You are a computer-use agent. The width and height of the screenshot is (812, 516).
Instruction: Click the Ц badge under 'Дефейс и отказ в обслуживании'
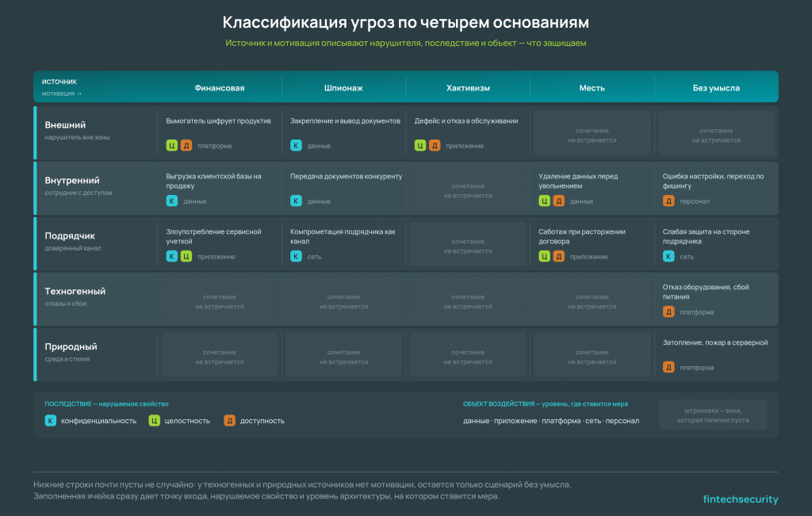[420, 145]
